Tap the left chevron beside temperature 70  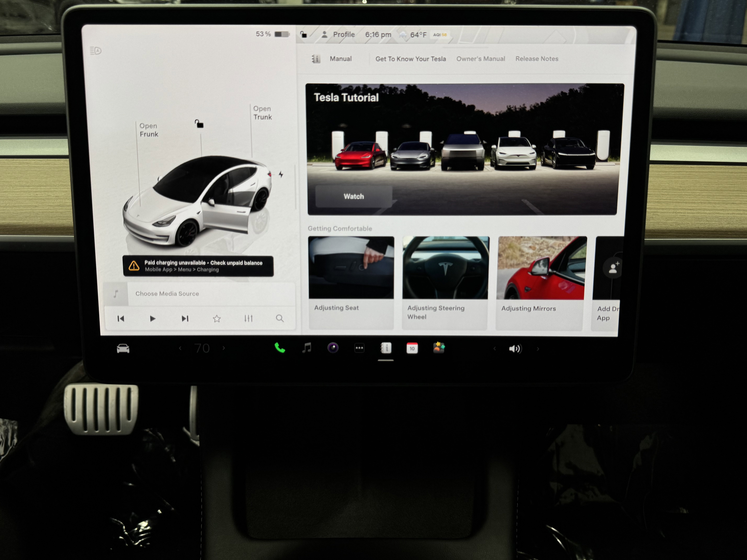[x=180, y=348]
